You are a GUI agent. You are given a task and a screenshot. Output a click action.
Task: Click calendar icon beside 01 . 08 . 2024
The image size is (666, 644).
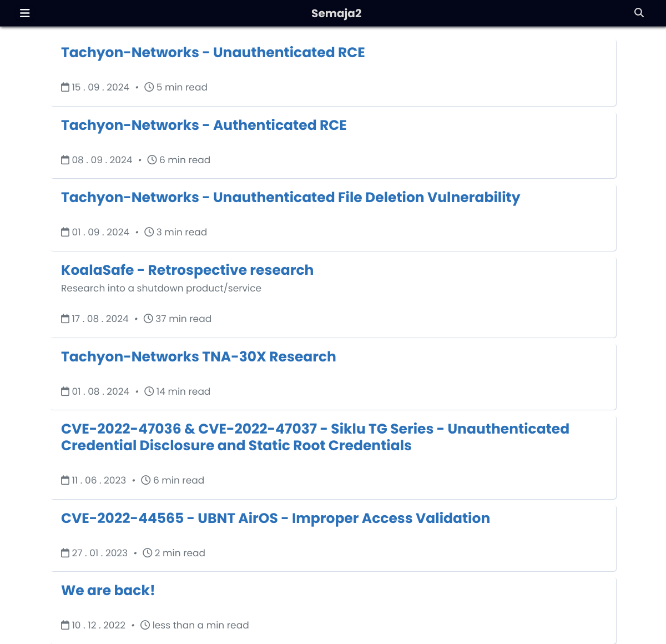65,391
